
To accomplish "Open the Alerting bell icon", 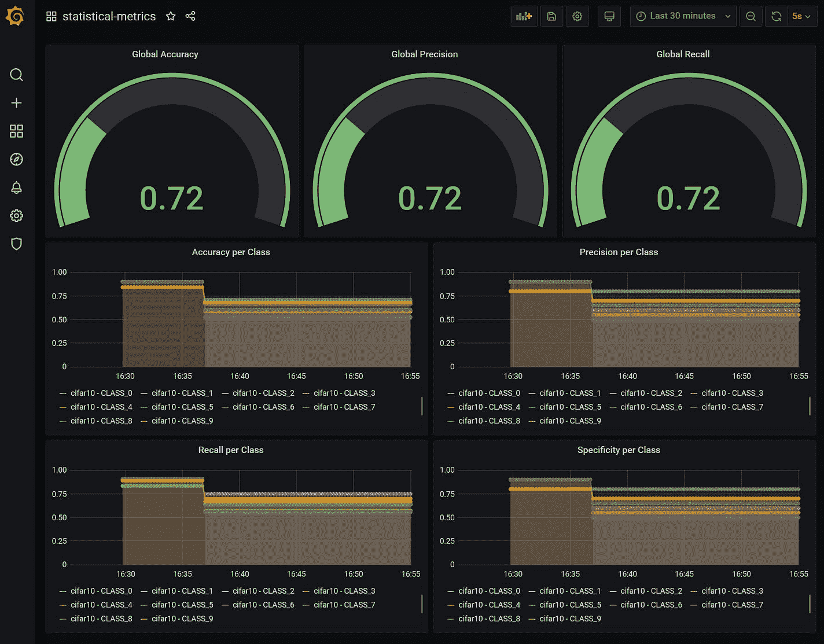I will pos(16,187).
